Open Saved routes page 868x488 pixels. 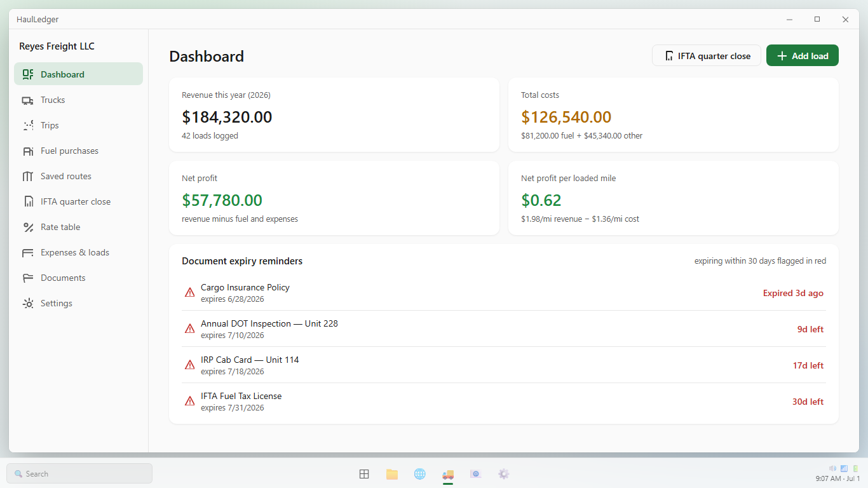tap(78, 176)
